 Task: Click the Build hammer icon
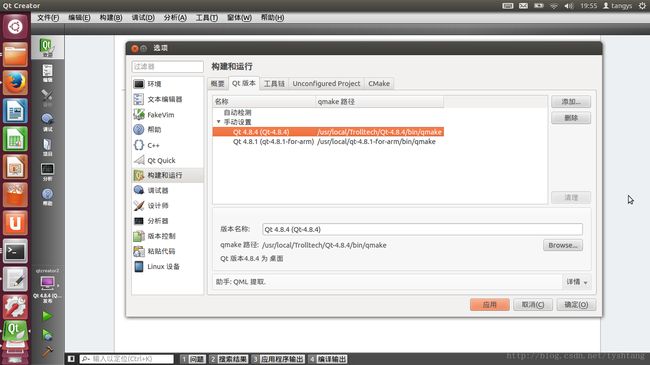coord(47,352)
